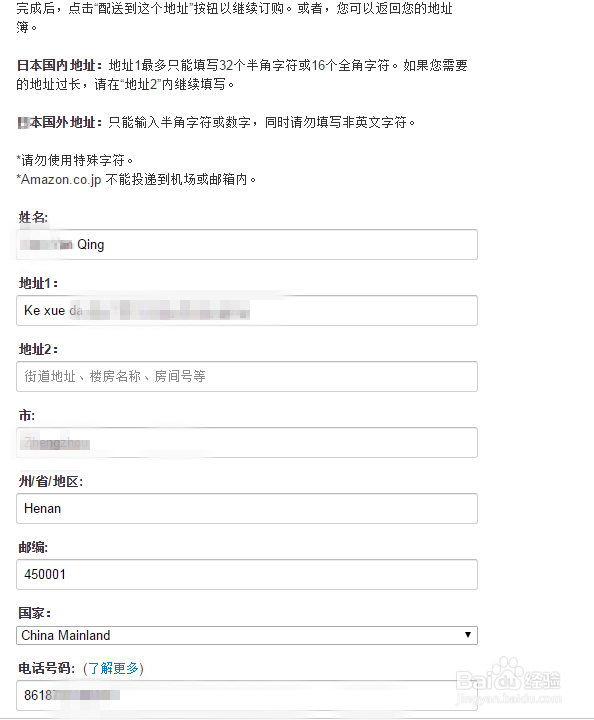Click the Baidu paw logo watermark
Screen dimensions: 594x720
point(507,674)
